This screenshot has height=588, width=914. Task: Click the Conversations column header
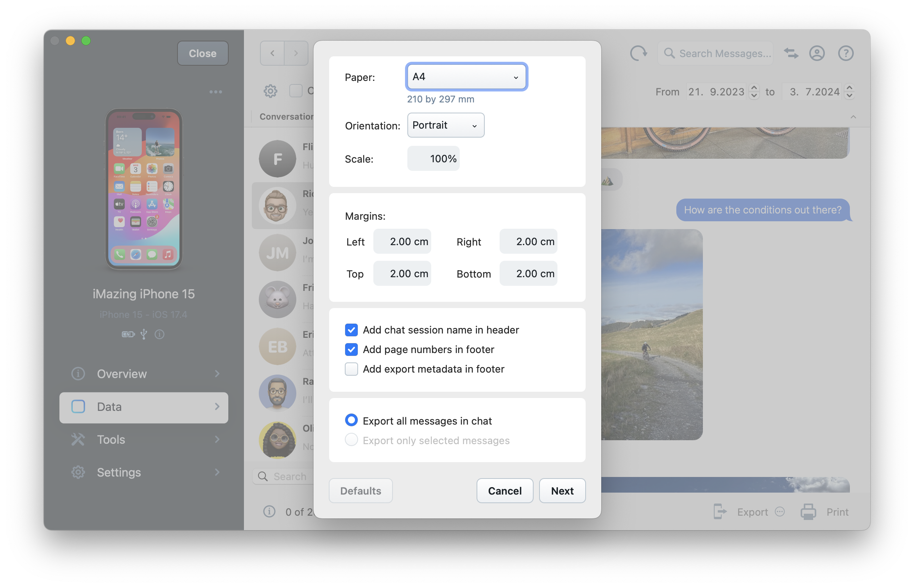[286, 117]
